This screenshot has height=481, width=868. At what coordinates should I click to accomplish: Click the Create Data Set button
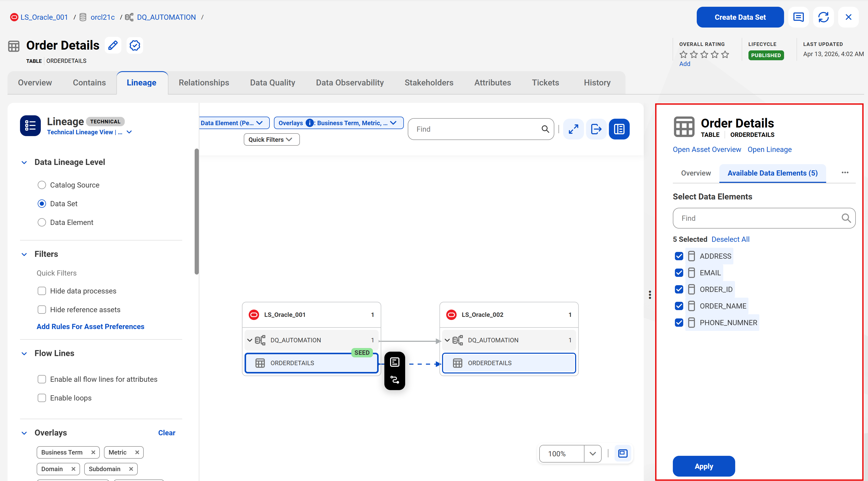[740, 17]
